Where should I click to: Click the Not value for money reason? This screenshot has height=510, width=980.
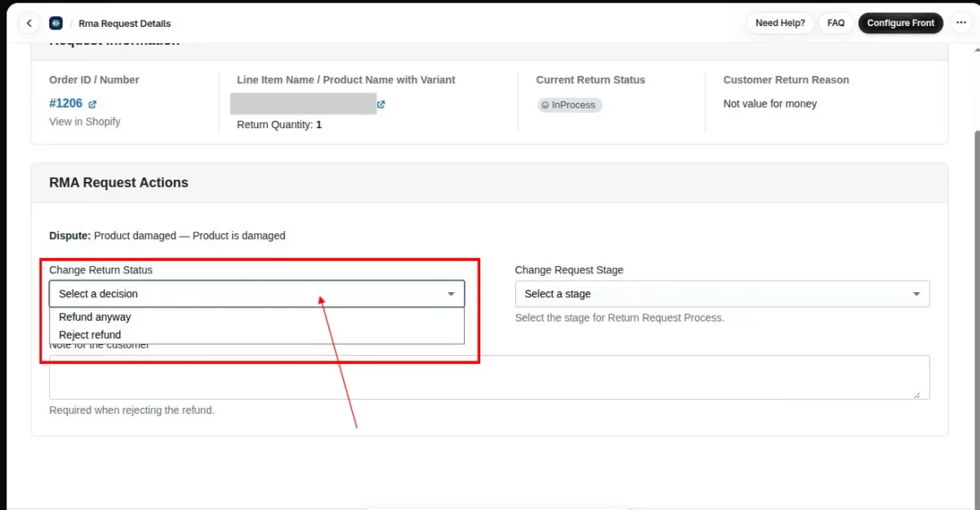pyautogui.click(x=770, y=104)
